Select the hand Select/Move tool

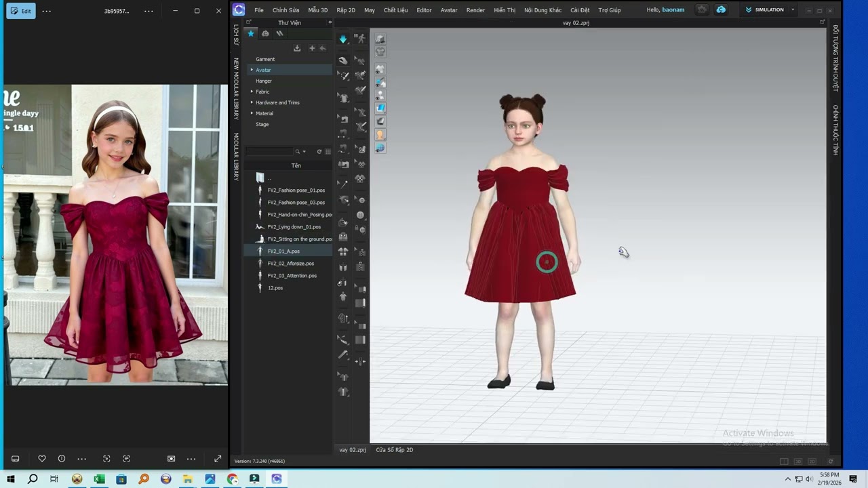343,60
